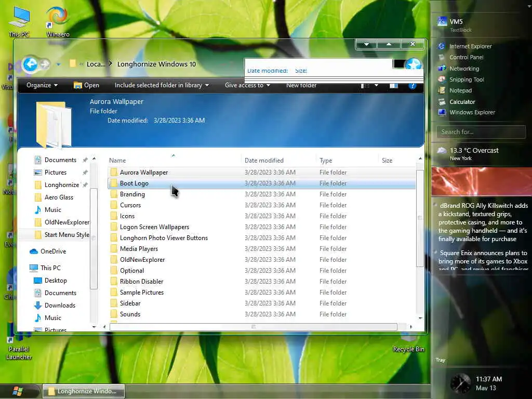Select the Sidebar folder

pyautogui.click(x=262, y=303)
